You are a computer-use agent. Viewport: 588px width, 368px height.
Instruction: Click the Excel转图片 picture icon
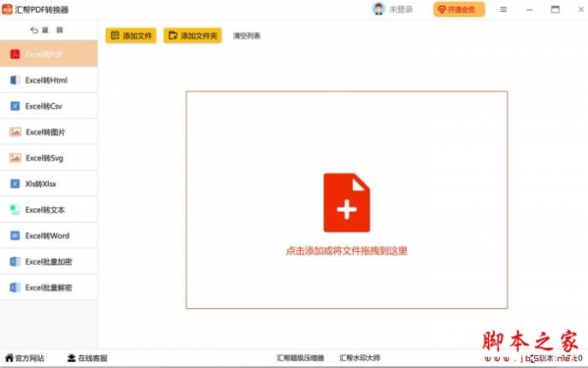click(15, 131)
